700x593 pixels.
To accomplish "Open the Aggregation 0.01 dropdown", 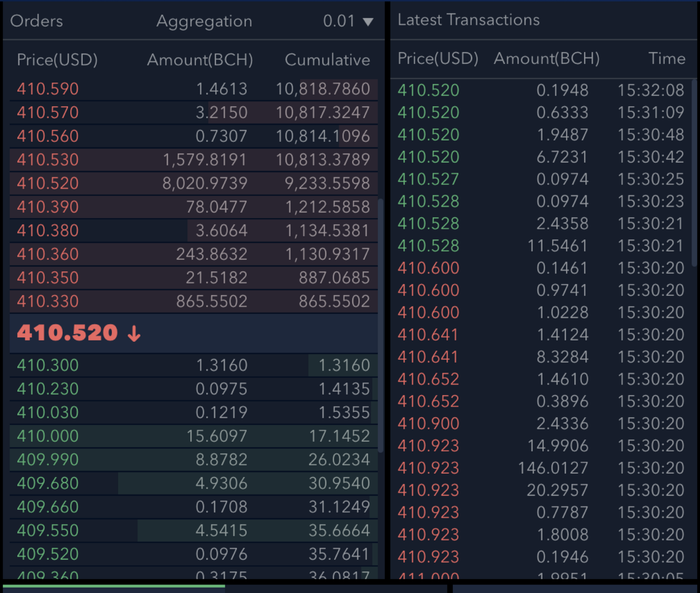I will pos(348,21).
